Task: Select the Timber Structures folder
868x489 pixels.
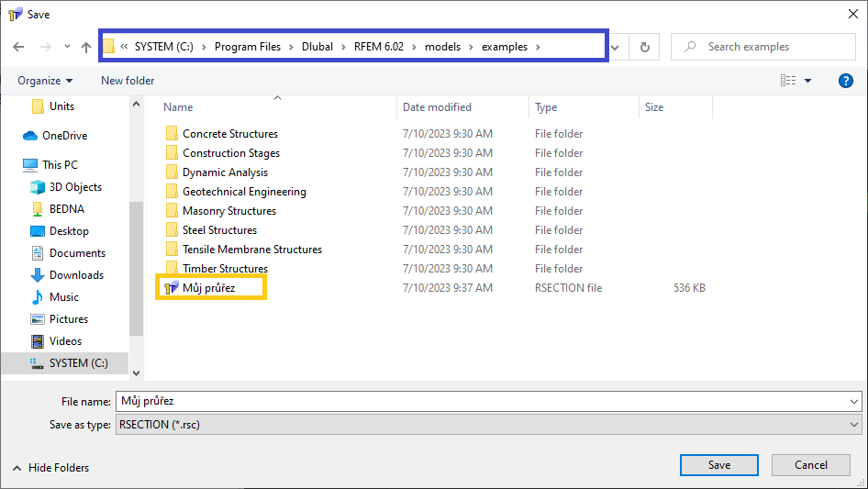Action: click(226, 269)
